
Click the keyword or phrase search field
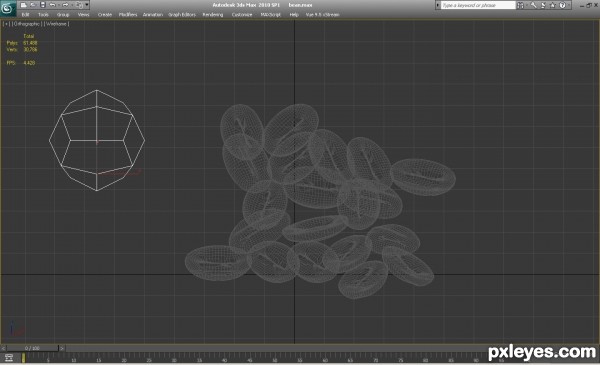click(x=478, y=5)
